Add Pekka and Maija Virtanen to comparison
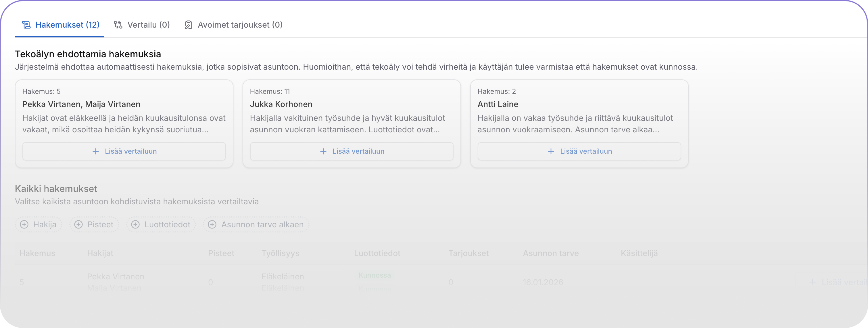This screenshot has height=328, width=868. (124, 152)
